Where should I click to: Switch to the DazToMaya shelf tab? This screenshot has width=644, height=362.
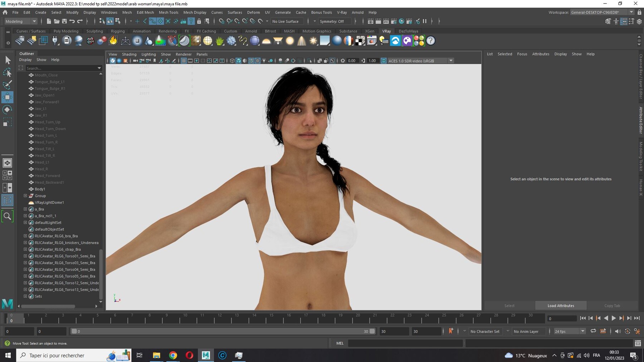pyautogui.click(x=408, y=31)
